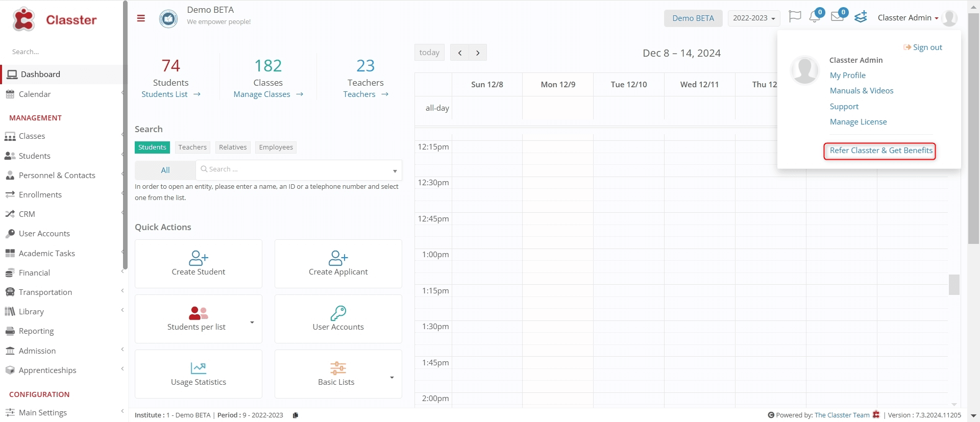Toggle the hamburger sidebar menu icon
This screenshot has width=980, height=422.
coord(141,18)
